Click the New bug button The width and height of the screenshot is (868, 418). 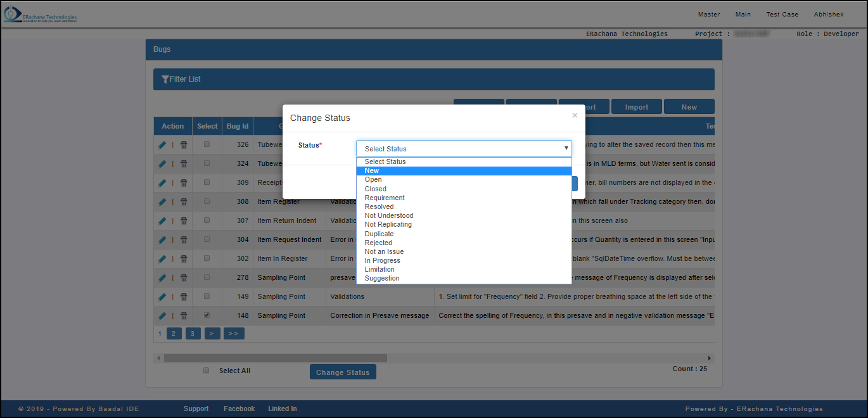(x=689, y=107)
